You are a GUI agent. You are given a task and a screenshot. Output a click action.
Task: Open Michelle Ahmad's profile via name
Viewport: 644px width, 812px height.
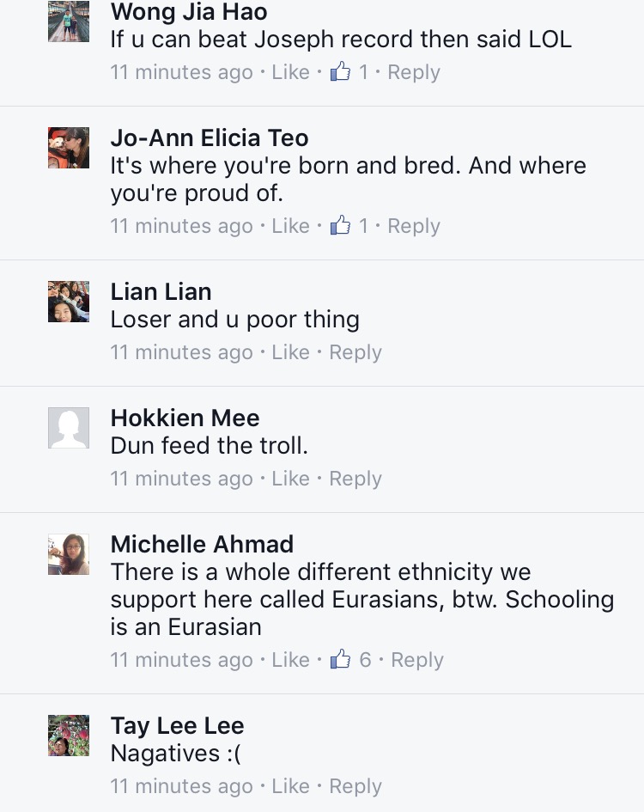pyautogui.click(x=202, y=544)
